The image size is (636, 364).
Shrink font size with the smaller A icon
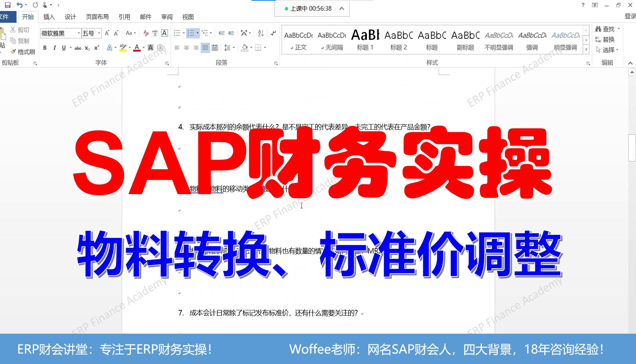point(116,33)
